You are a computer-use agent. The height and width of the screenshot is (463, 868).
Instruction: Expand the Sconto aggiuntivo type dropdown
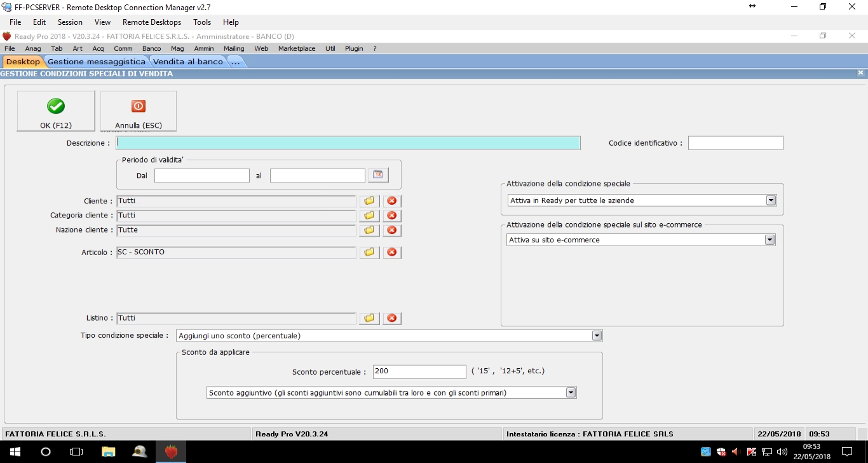[571, 392]
